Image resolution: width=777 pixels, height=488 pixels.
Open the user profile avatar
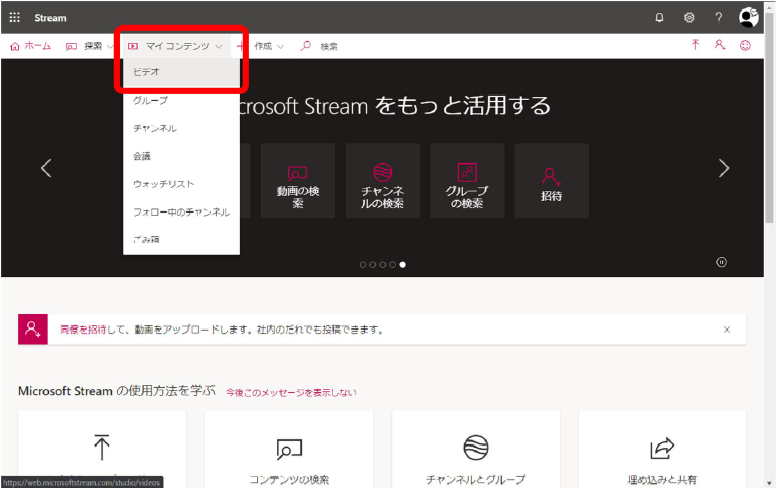(748, 17)
